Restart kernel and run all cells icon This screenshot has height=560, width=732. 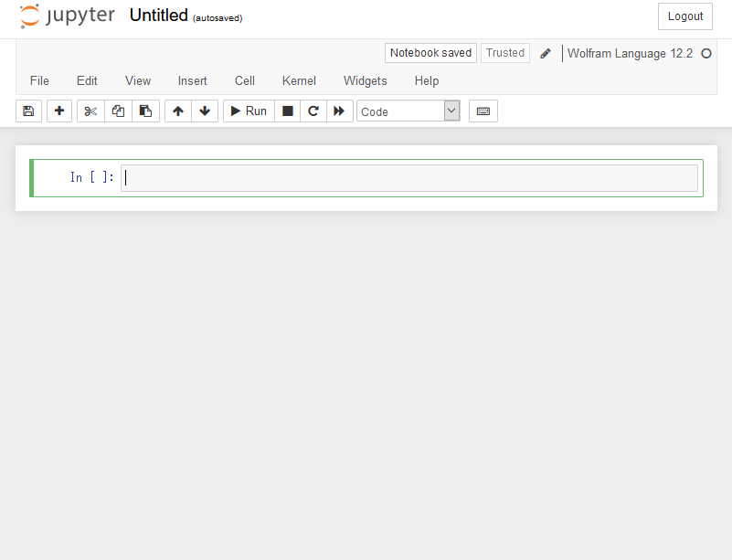tap(339, 111)
